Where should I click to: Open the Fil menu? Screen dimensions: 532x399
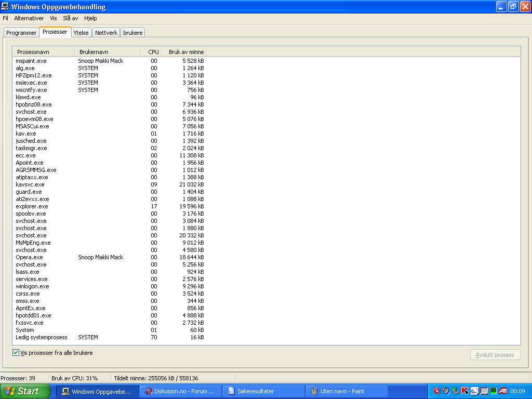[x=5, y=18]
